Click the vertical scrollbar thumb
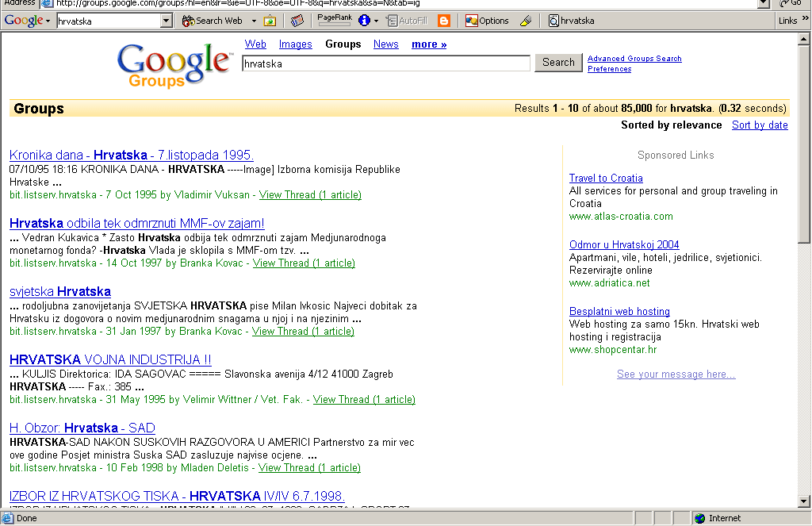The height and width of the screenshot is (526, 812). 804,144
